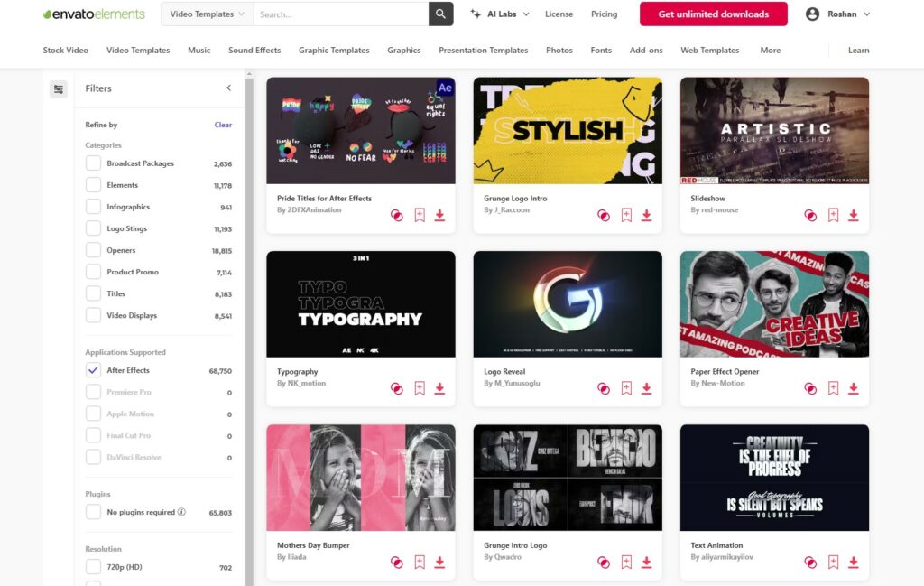Add Slideshow by red-mouse to a collection via bookmark icon
This screenshot has height=586, width=924.
[833, 215]
